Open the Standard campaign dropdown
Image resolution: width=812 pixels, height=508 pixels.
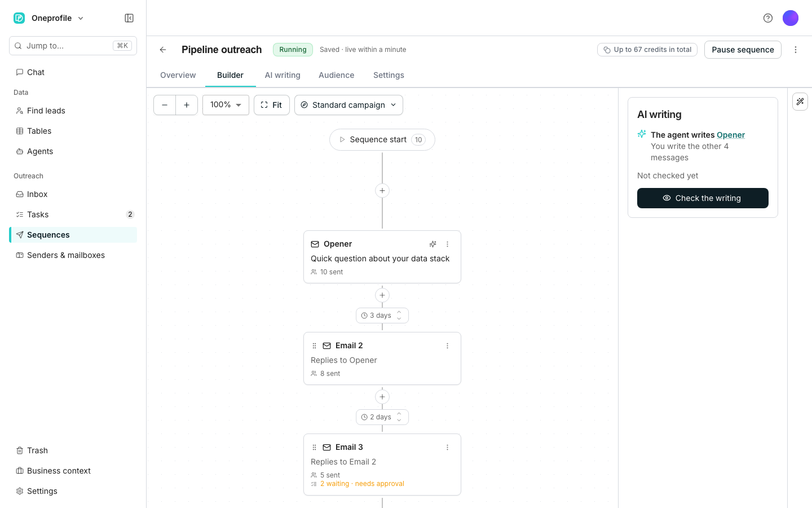(348, 105)
